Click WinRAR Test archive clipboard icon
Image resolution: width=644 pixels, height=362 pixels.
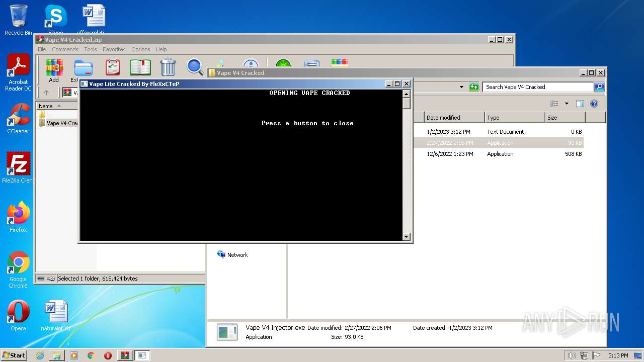(113, 67)
